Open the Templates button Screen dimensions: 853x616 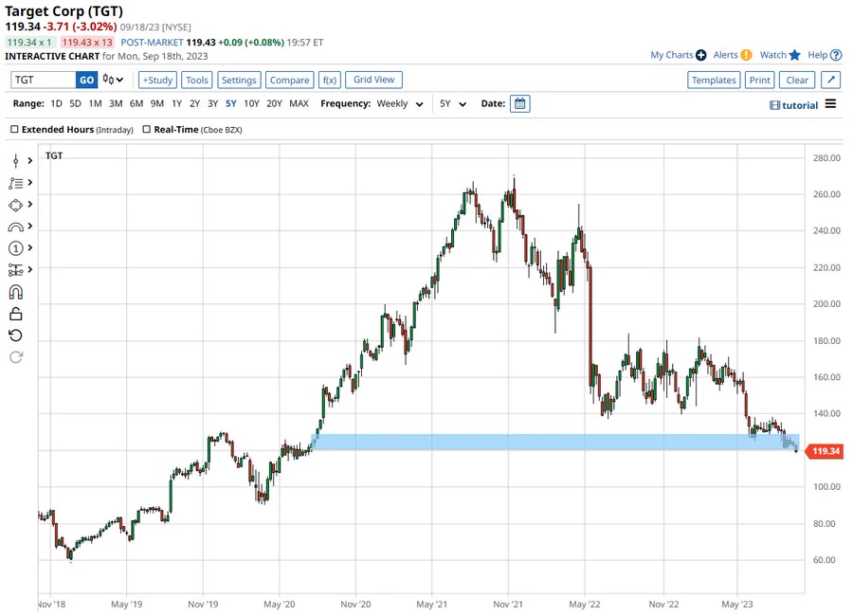714,80
